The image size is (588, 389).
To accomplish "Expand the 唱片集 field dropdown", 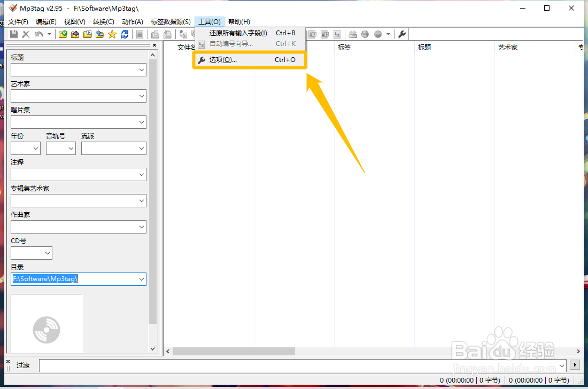I will 141,122.
